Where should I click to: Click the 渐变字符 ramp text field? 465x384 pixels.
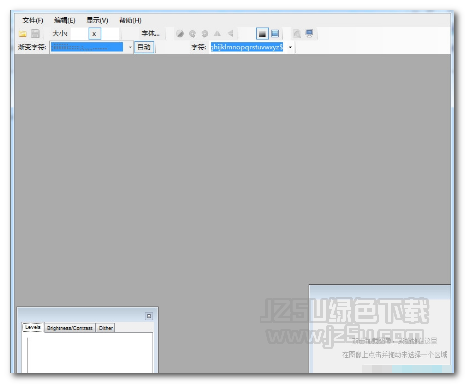click(87, 47)
